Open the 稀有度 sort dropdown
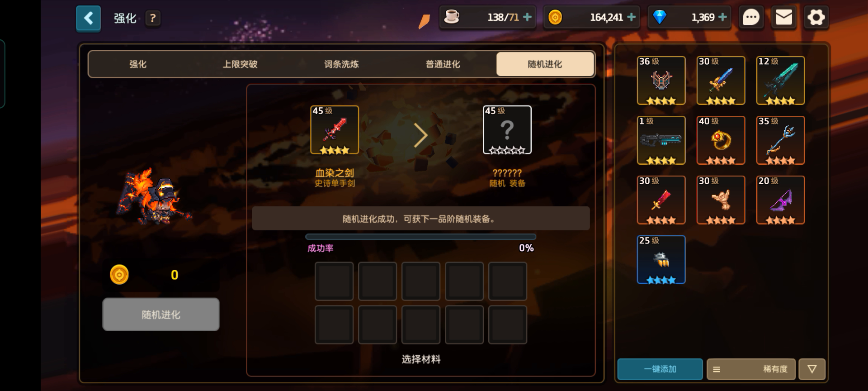 pos(750,369)
